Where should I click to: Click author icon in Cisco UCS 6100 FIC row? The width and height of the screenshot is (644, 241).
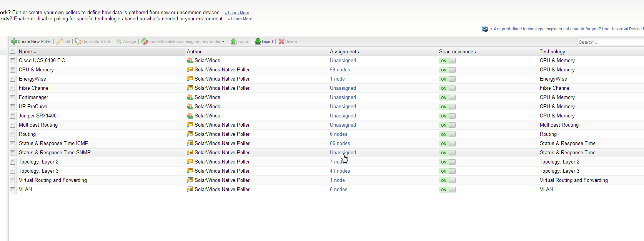coord(190,60)
